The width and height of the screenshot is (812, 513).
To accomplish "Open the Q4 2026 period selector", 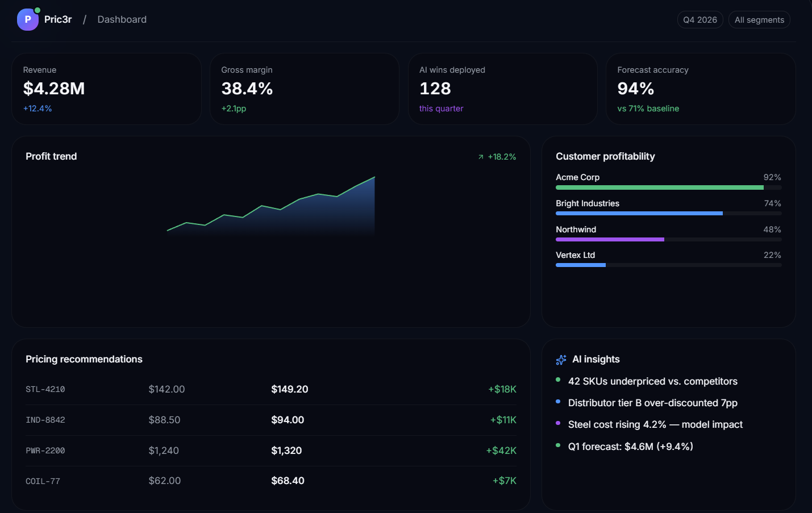I will (x=700, y=20).
